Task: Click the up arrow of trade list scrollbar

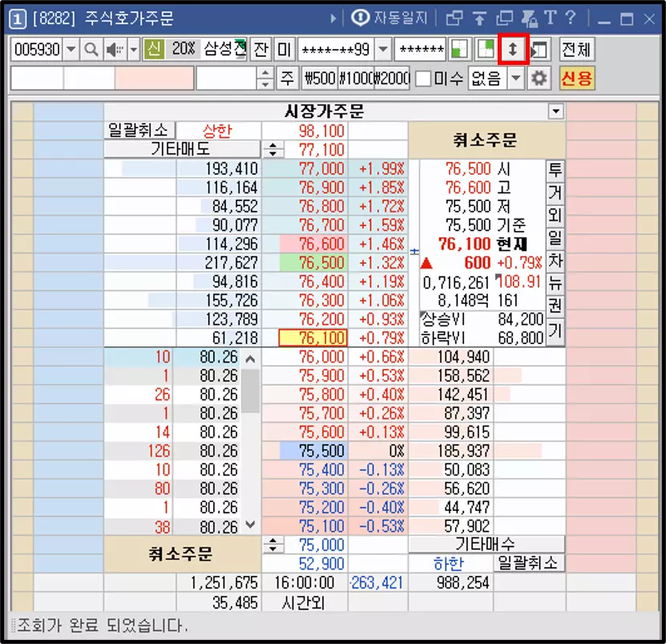Action: (x=251, y=359)
